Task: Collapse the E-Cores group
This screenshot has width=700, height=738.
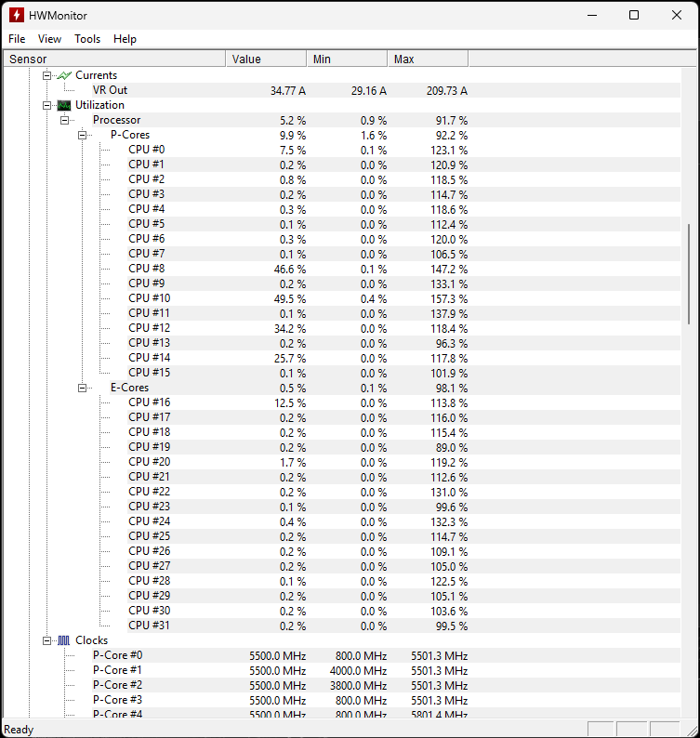Action: coord(83,388)
